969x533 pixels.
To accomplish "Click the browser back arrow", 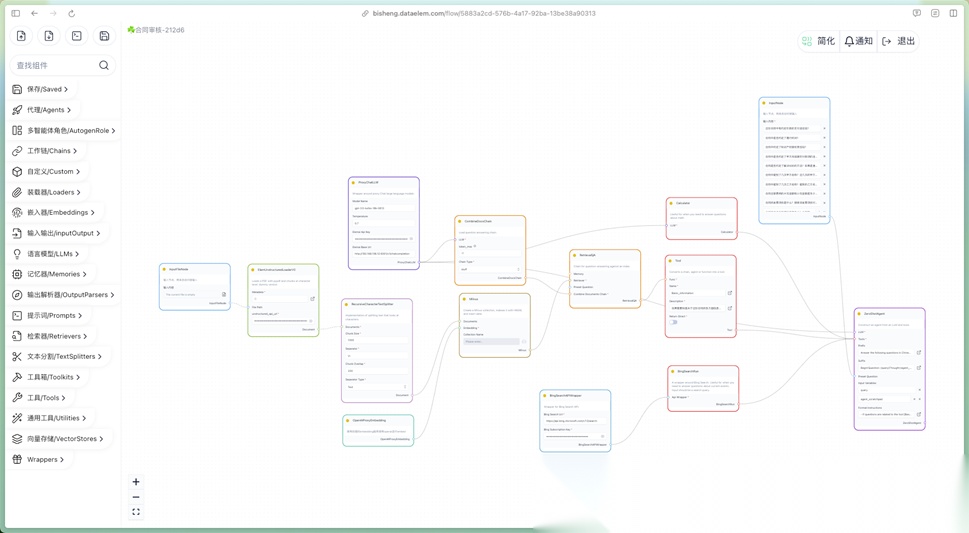I will tap(35, 13).
